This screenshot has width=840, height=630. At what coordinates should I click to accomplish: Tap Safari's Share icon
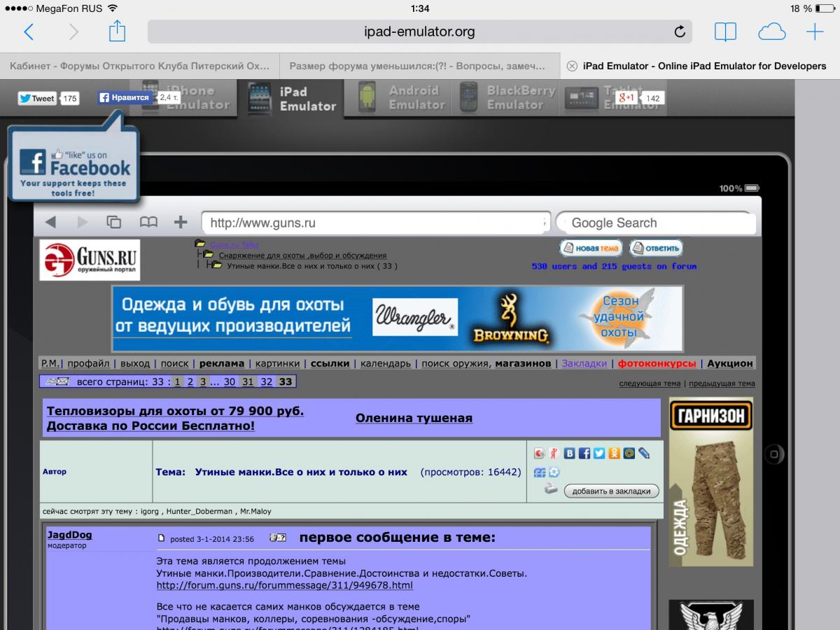[117, 31]
